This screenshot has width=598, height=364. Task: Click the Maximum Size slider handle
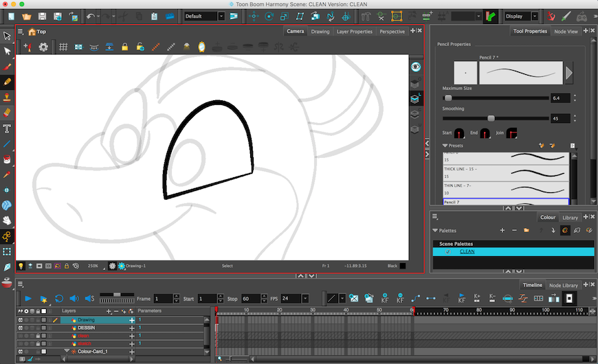[448, 98]
